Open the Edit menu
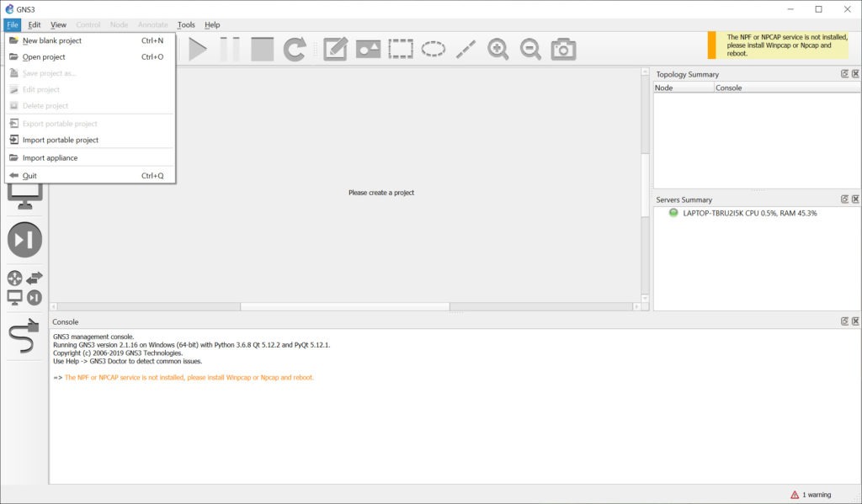 click(34, 24)
